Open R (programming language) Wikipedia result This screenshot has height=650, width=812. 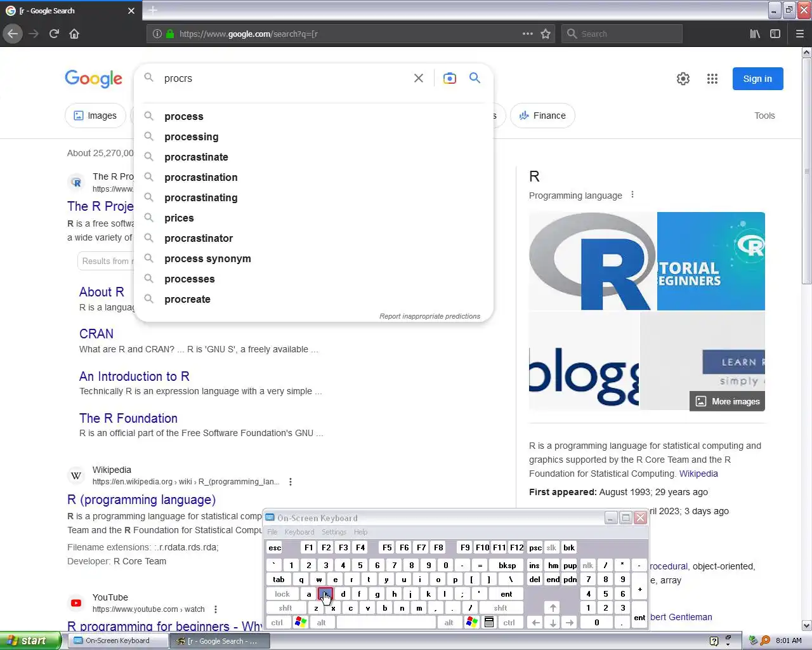tap(141, 500)
